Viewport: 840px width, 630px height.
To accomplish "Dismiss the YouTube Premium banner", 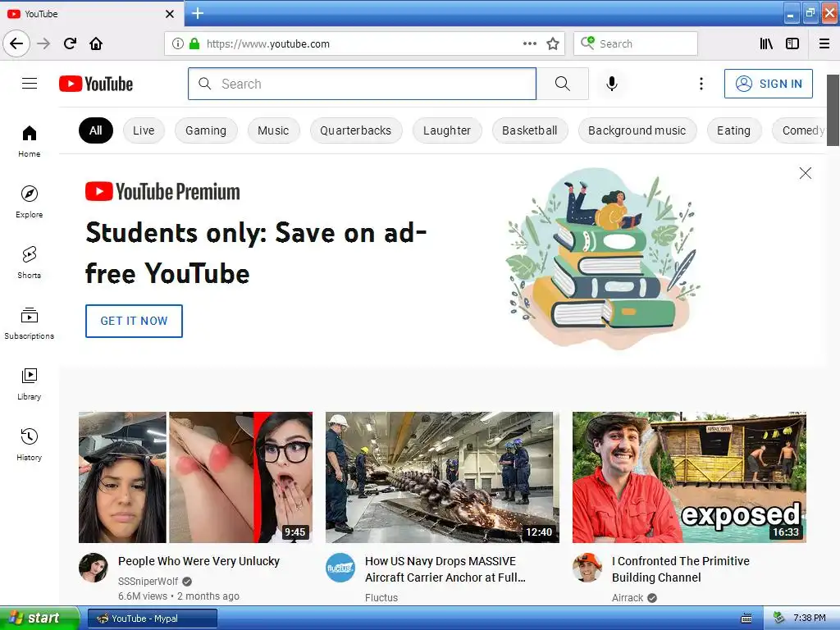I will (x=806, y=173).
